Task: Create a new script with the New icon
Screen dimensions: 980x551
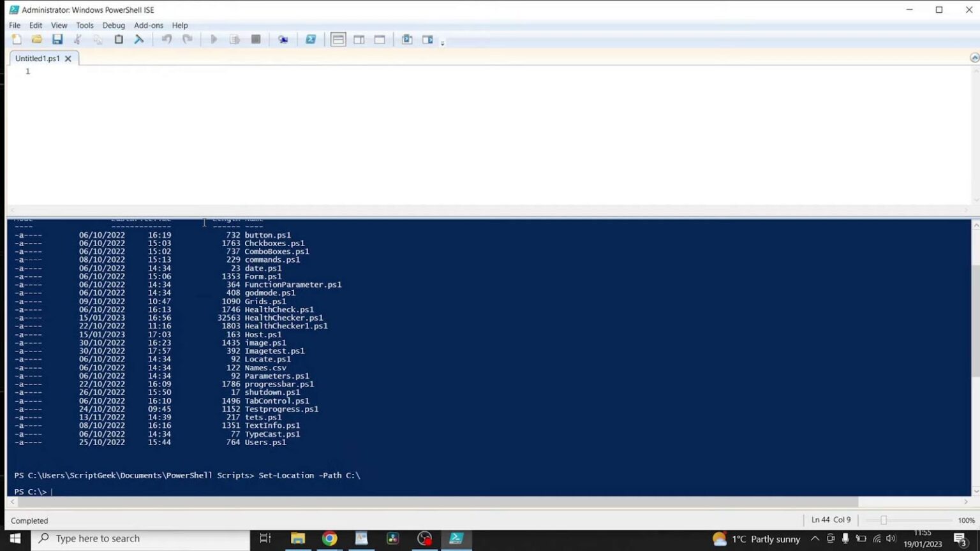Action: pyautogui.click(x=17, y=39)
